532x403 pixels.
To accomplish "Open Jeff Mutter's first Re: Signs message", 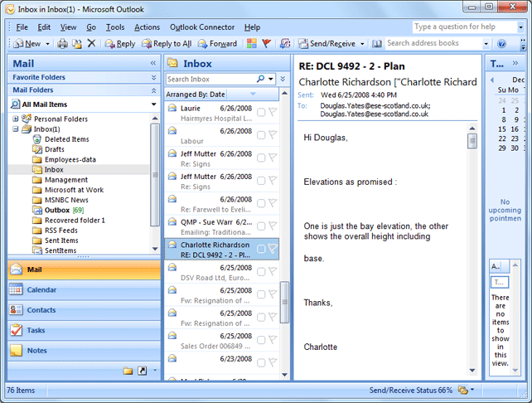I will [x=222, y=158].
